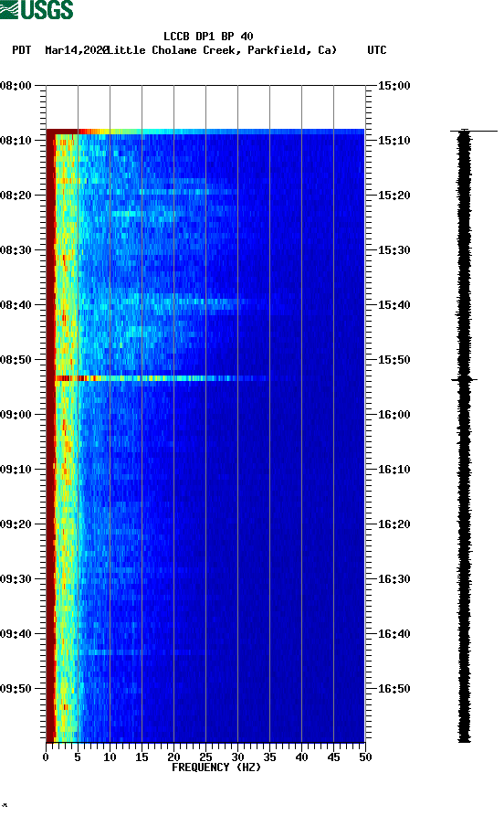The height and width of the screenshot is (815, 504).
Task: Click the 15:40 UTC time label
Action: pyautogui.click(x=394, y=305)
